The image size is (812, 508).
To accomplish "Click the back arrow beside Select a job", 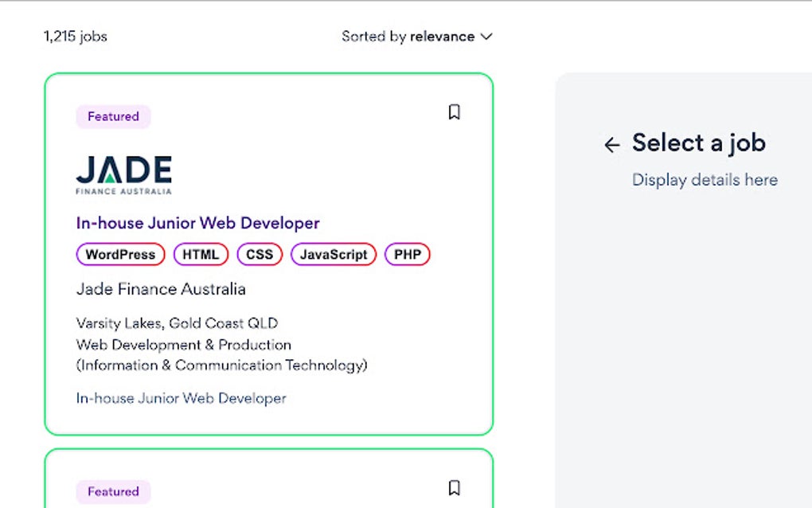I will pos(610,145).
